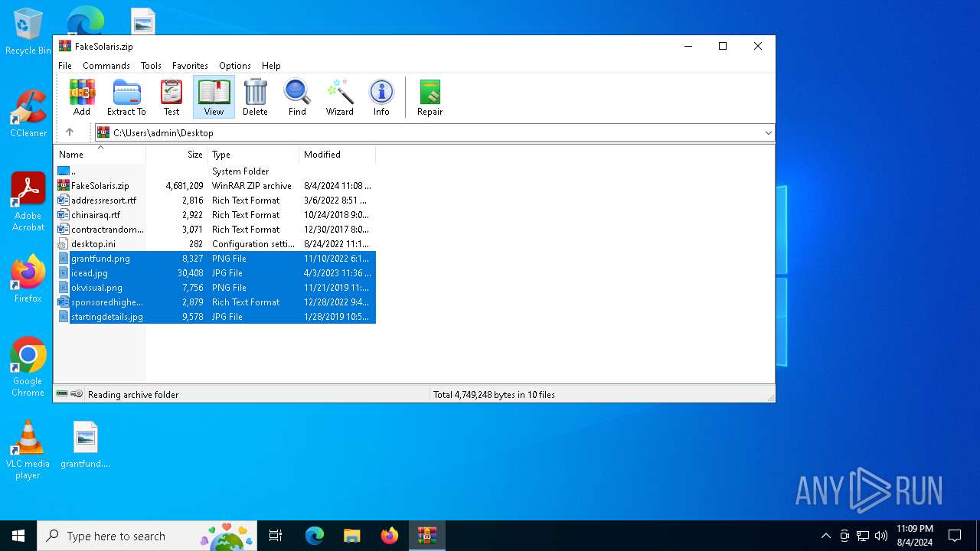This screenshot has width=980, height=551.
Task: Launch the Wizard tool
Action: pos(339,97)
